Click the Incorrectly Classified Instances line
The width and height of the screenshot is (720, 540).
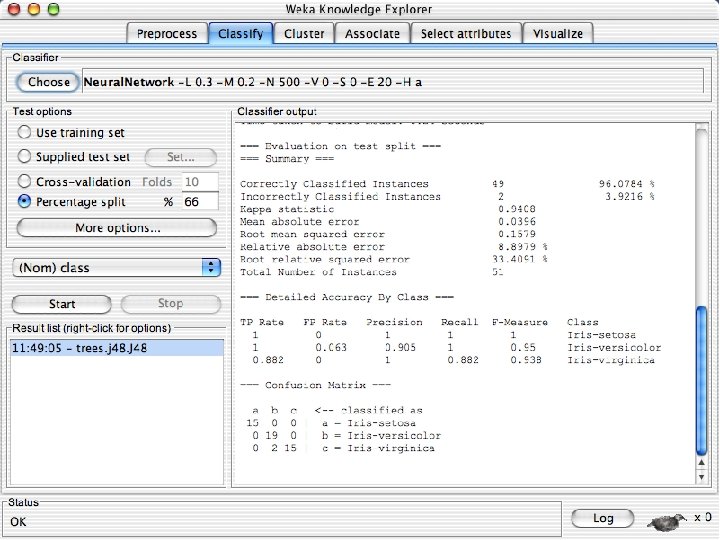pyautogui.click(x=447, y=197)
